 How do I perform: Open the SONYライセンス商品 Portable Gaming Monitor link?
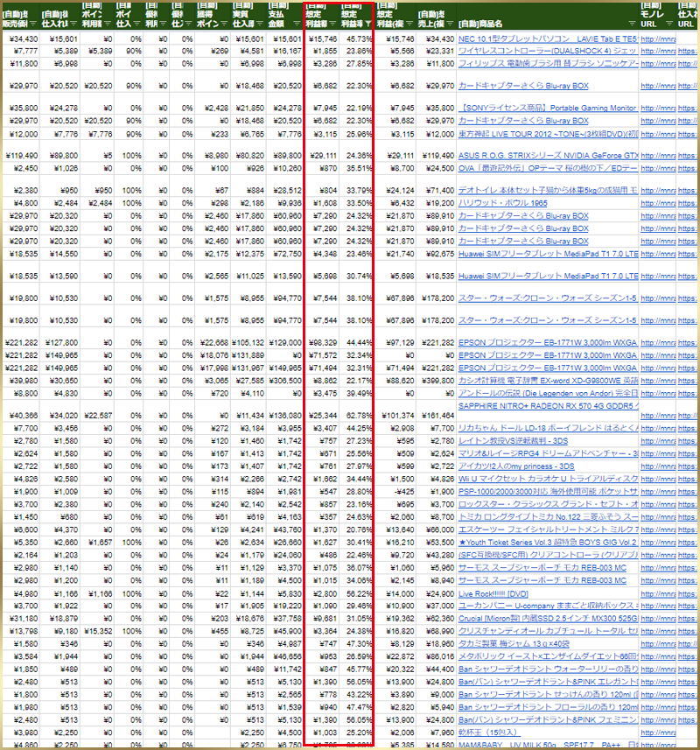(548, 109)
